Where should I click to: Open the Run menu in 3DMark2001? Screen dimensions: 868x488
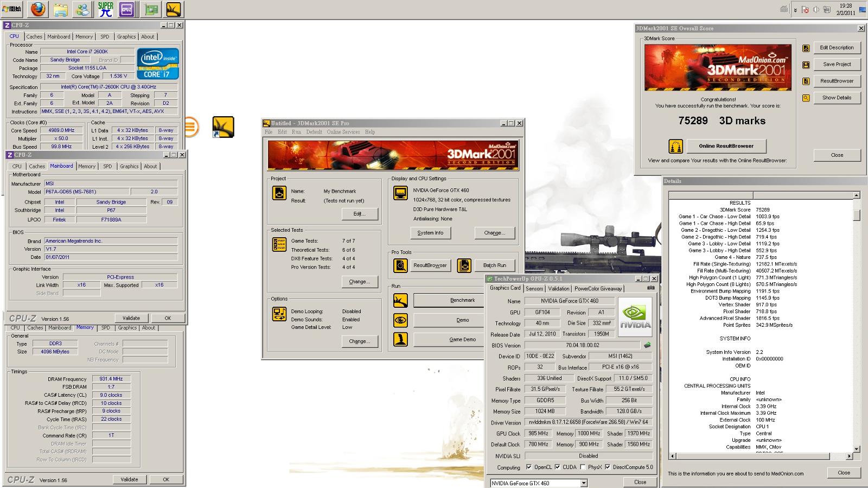pos(296,132)
